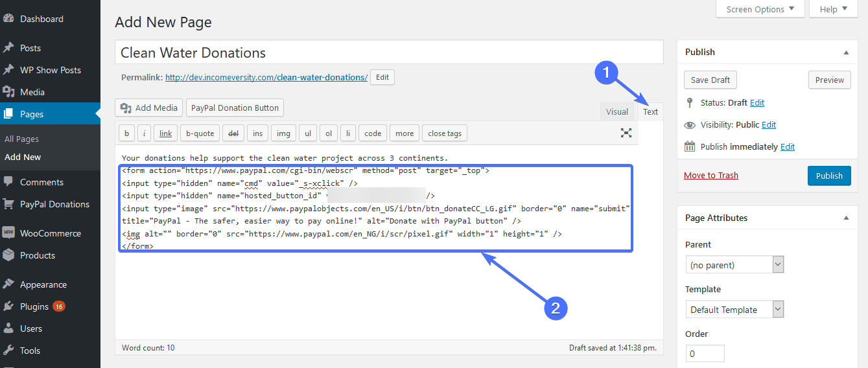The width and height of the screenshot is (868, 368).
Task: Open the Parent page dropdown
Action: (x=735, y=265)
